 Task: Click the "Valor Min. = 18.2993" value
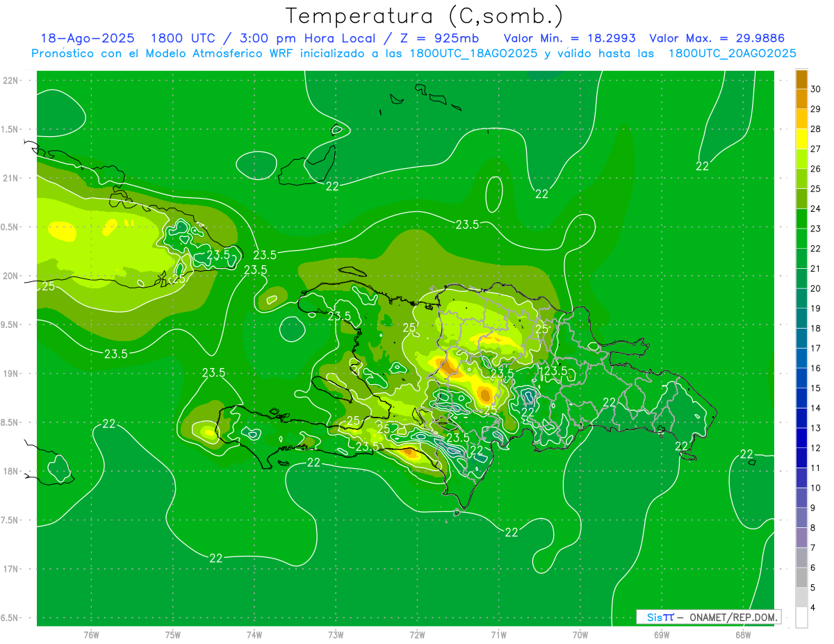(569, 38)
